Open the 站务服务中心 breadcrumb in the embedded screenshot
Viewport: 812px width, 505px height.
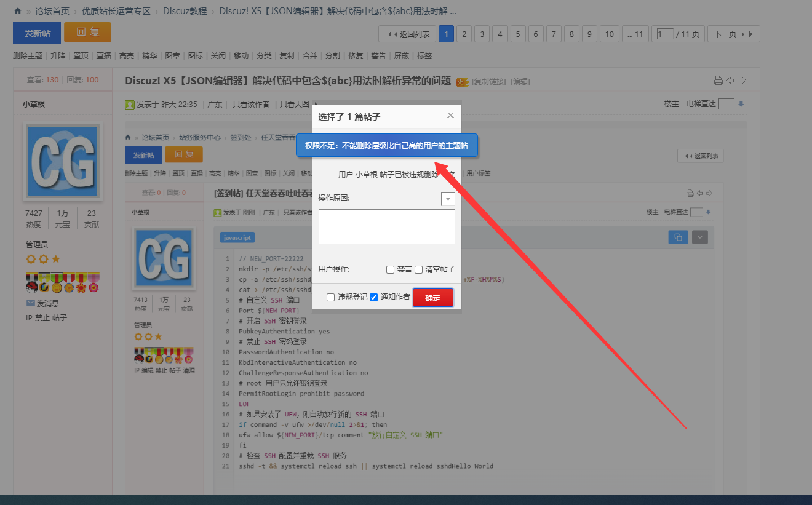[200, 137]
